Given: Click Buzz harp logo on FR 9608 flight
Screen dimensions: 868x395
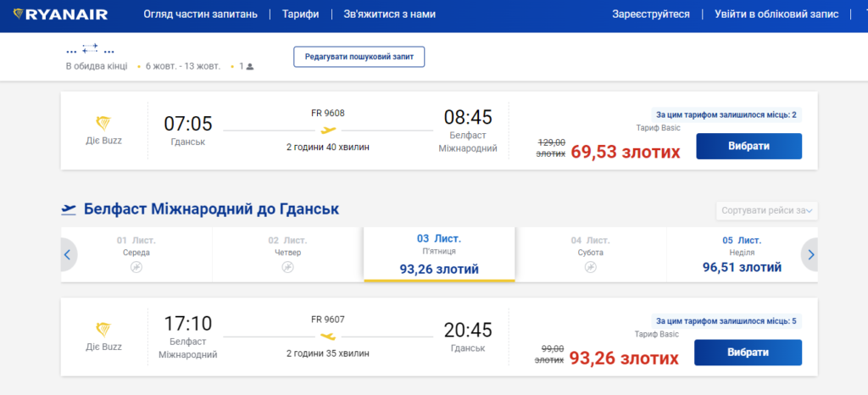Looking at the screenshot, I should click(x=103, y=124).
